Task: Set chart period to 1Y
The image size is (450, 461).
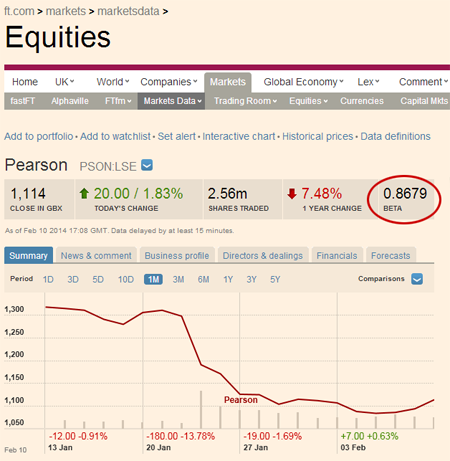Action: click(228, 279)
